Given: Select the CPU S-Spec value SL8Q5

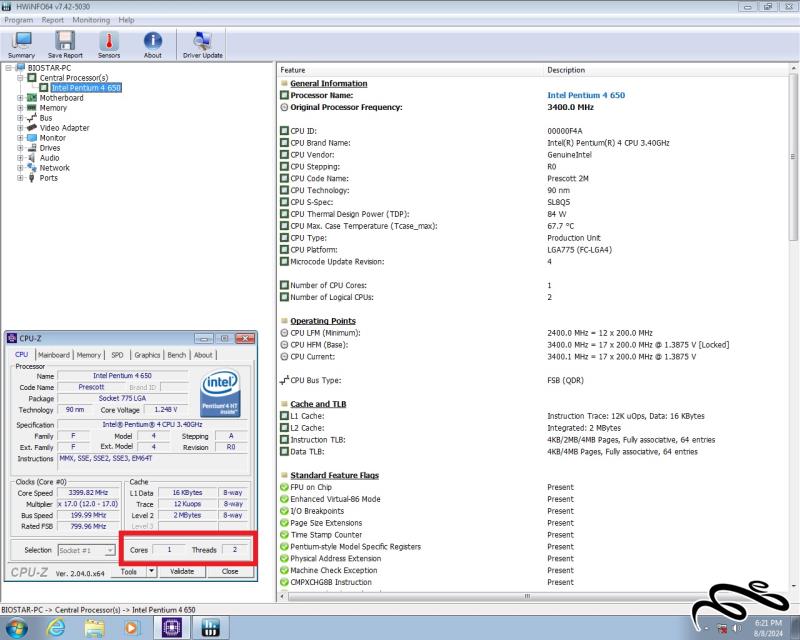Looking at the screenshot, I should (558, 202).
